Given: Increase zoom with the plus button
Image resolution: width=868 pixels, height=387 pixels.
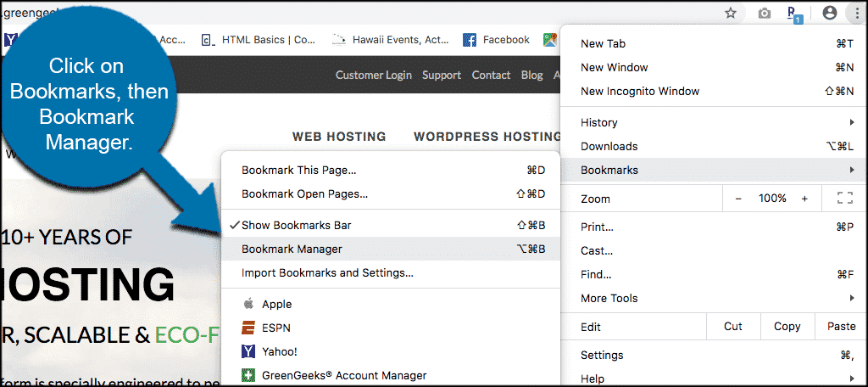Looking at the screenshot, I should point(804,199).
